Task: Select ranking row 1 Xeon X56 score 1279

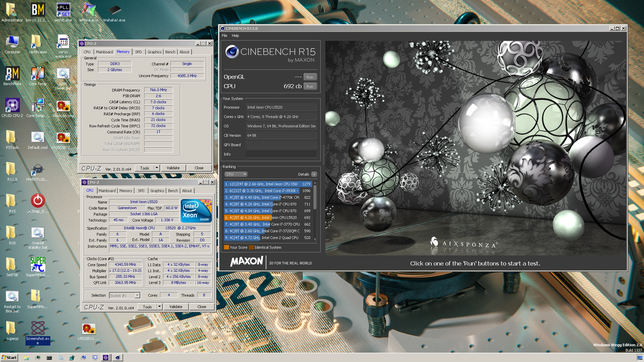Action: (x=268, y=184)
